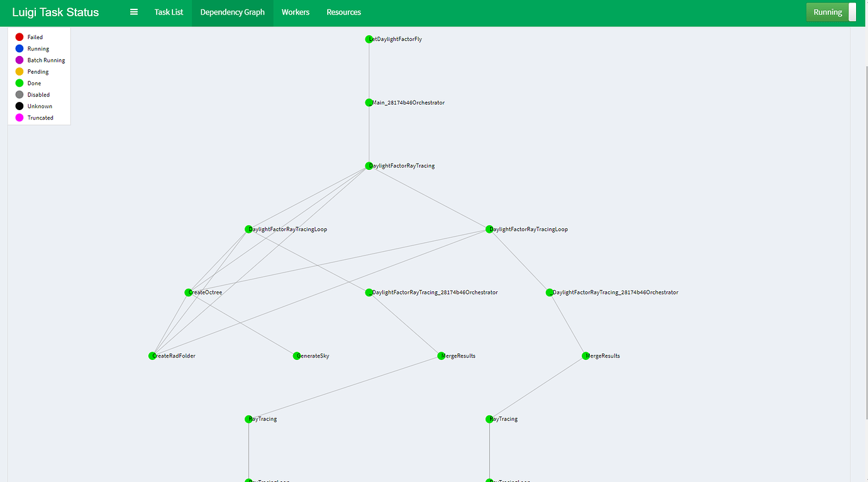This screenshot has height=482, width=868.
Task: Click the Main_28174b46Orchestrator node
Action: tap(369, 103)
